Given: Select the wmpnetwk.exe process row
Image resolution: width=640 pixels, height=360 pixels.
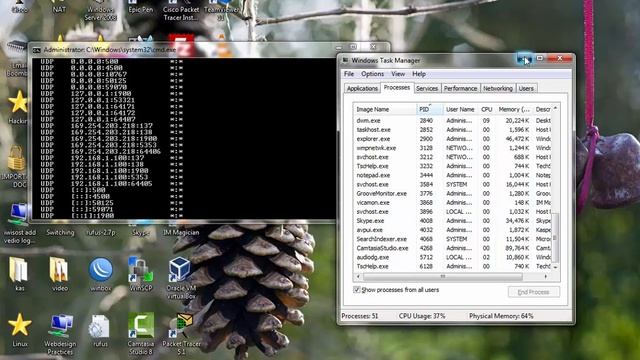Looking at the screenshot, I should tap(452, 148).
